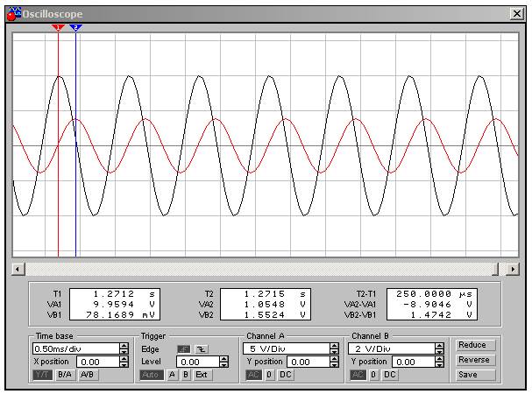Image resolution: width=532 pixels, height=394 pixels.
Task: Click the blue cursor 2 marker
Action: pyautogui.click(x=75, y=27)
